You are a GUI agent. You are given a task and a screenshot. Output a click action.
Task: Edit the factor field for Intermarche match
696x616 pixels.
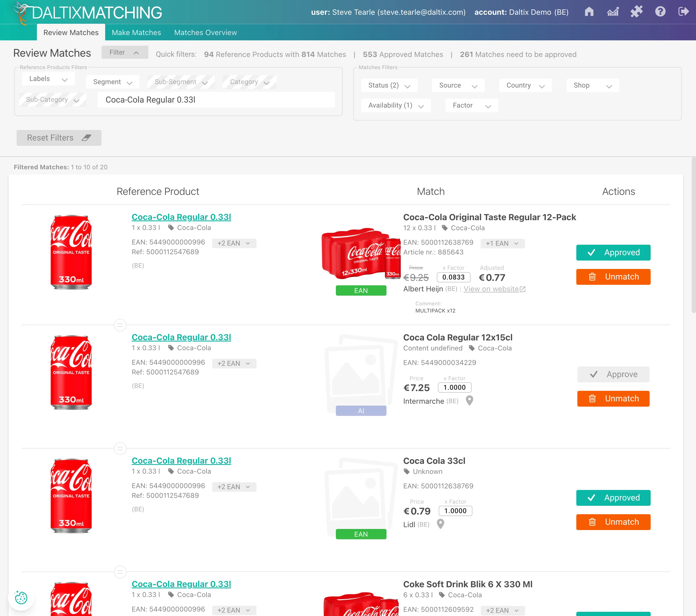455,388
